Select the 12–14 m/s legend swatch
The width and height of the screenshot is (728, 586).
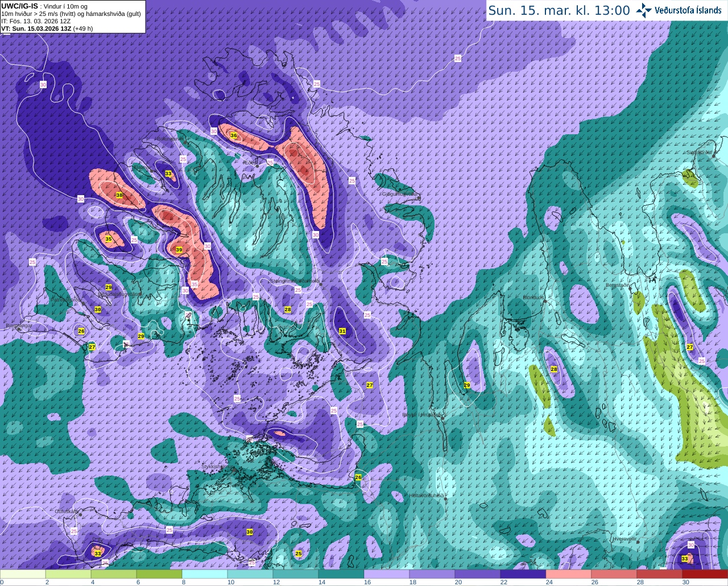pos(296,575)
